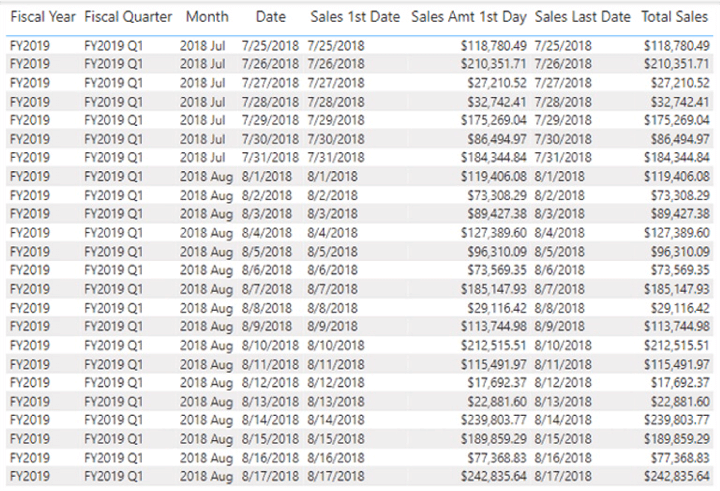Screen dimensions: 720x491
Task: Sort by Sales 1st Date header
Action: (x=355, y=17)
